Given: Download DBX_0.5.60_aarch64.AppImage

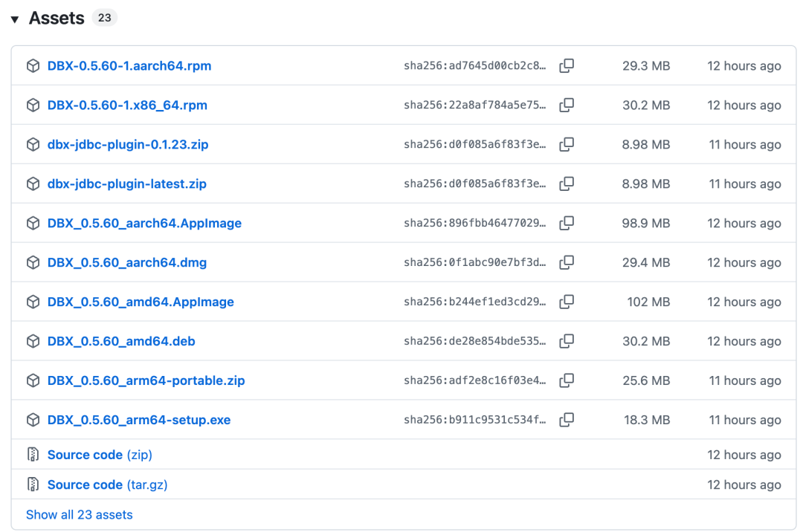Looking at the screenshot, I should pyautogui.click(x=144, y=224).
